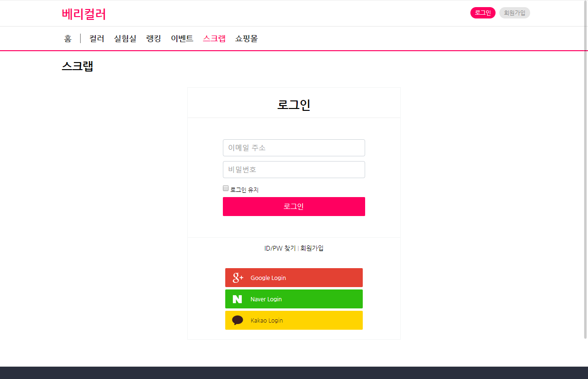This screenshot has height=379, width=588.
Task: Click the Kakao speech bubble icon
Action: [238, 320]
